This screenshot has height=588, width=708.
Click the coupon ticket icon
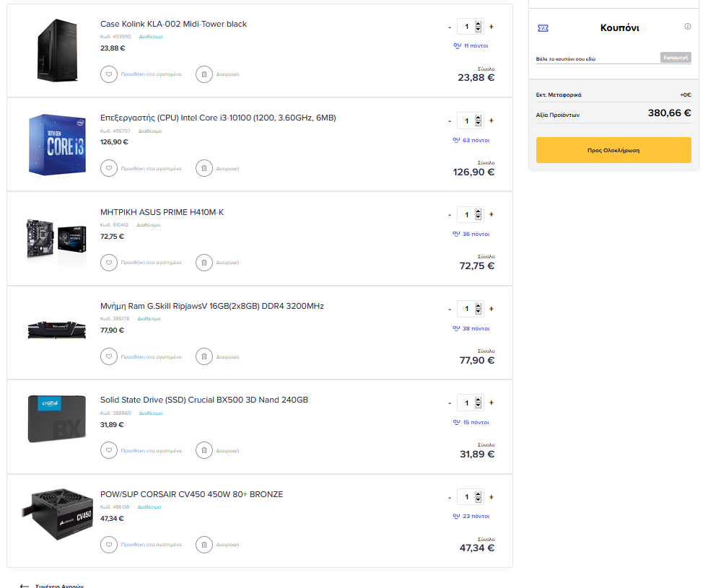point(543,28)
